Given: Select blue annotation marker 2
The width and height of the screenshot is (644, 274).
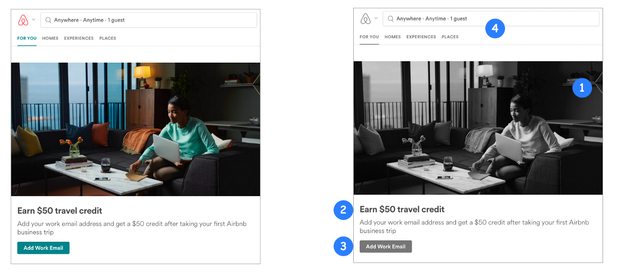Looking at the screenshot, I should tap(343, 210).
